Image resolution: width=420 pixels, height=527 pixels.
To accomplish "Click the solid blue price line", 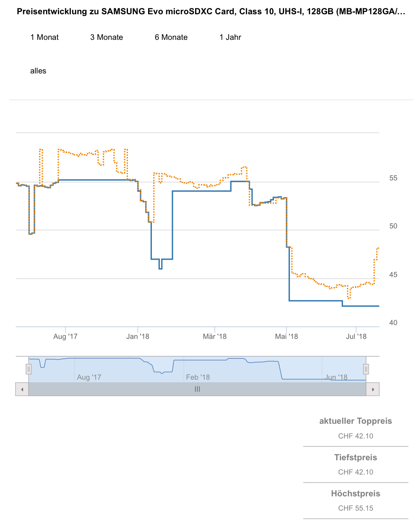I will click(201, 191).
